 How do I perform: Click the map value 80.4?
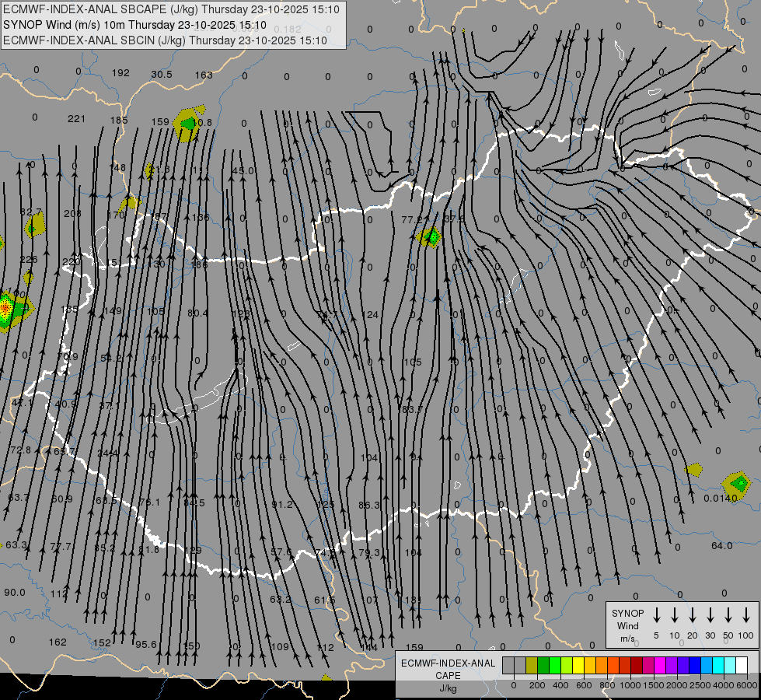click(x=197, y=313)
